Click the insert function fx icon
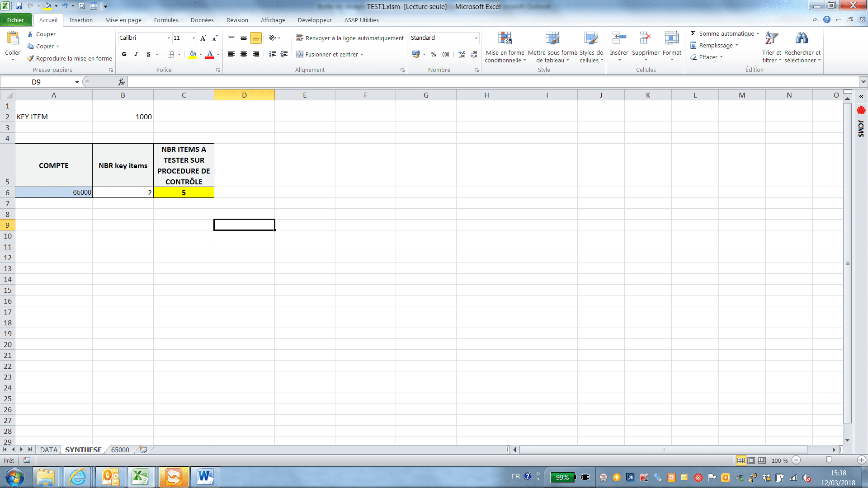 coord(121,82)
